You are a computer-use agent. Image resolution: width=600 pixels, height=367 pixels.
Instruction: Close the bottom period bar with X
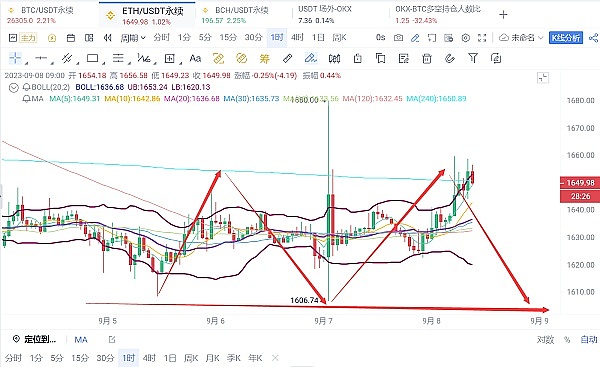(275, 358)
